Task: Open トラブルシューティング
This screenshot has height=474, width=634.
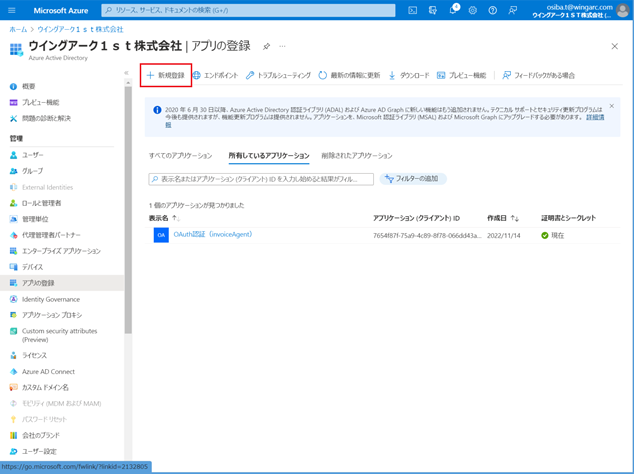Action: click(x=278, y=75)
